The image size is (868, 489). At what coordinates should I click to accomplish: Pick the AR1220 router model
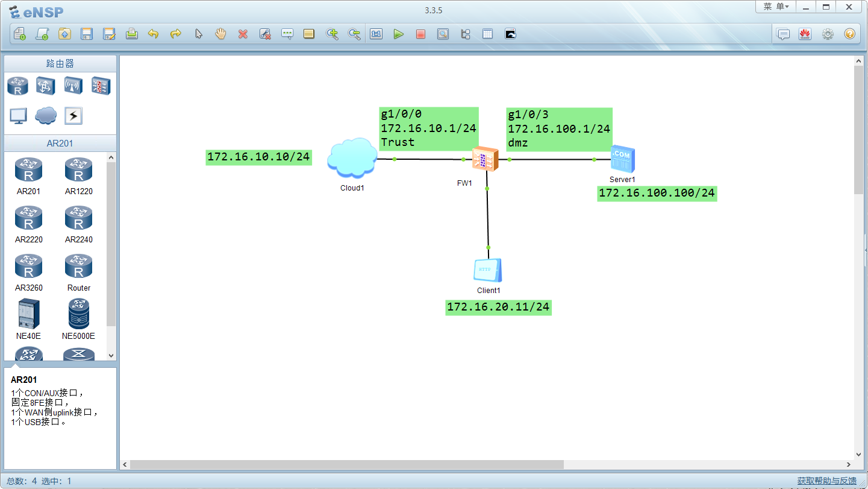point(79,176)
